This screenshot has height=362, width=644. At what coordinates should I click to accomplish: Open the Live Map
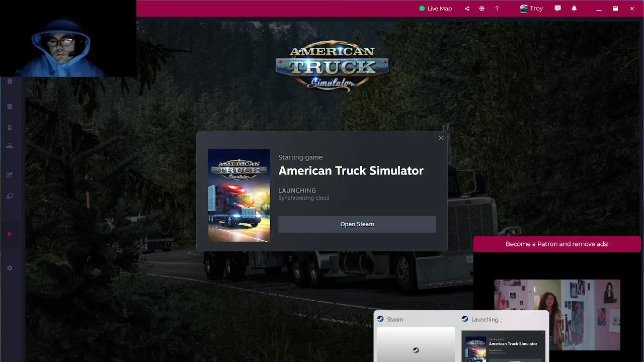pos(435,9)
